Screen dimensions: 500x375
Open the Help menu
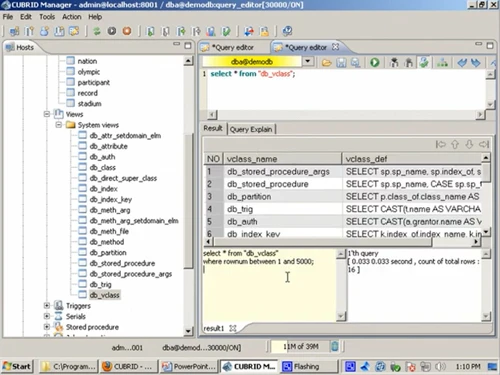click(x=95, y=17)
